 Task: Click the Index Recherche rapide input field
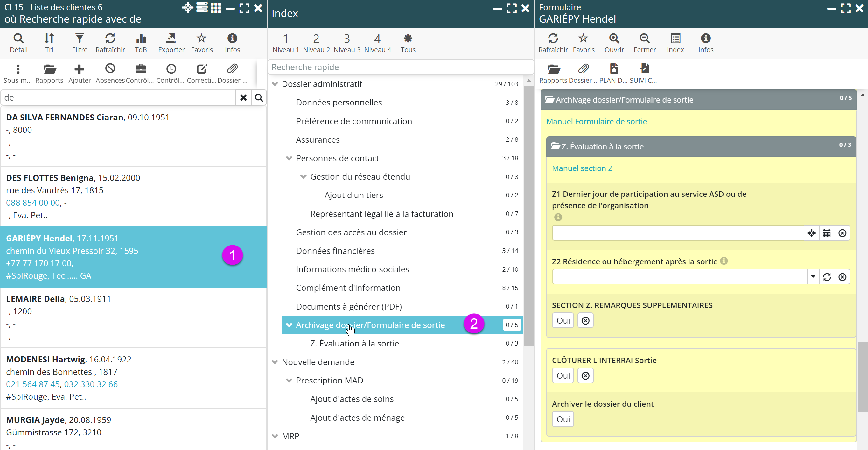click(400, 67)
